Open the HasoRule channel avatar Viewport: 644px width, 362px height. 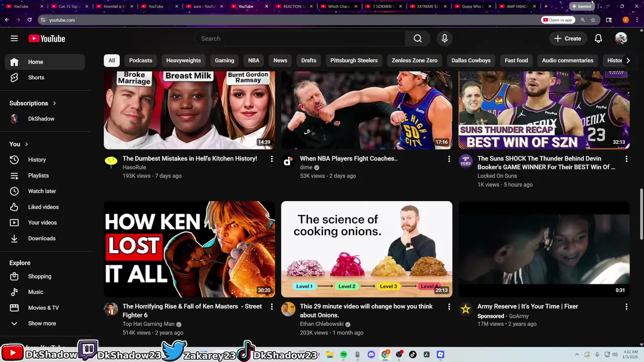(111, 161)
